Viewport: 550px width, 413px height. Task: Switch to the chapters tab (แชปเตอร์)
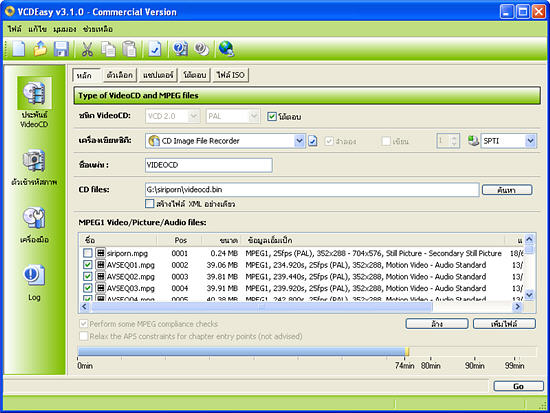point(158,75)
